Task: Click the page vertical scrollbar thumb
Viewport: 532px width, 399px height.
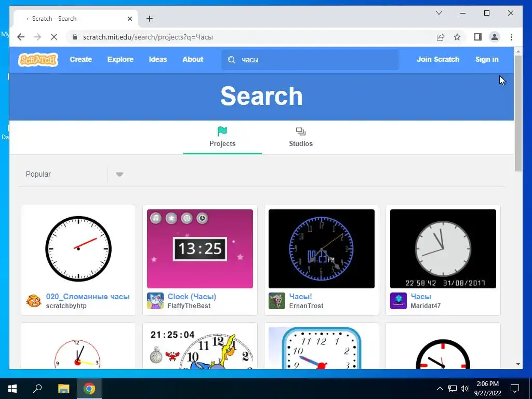Action: pyautogui.click(x=518, y=114)
